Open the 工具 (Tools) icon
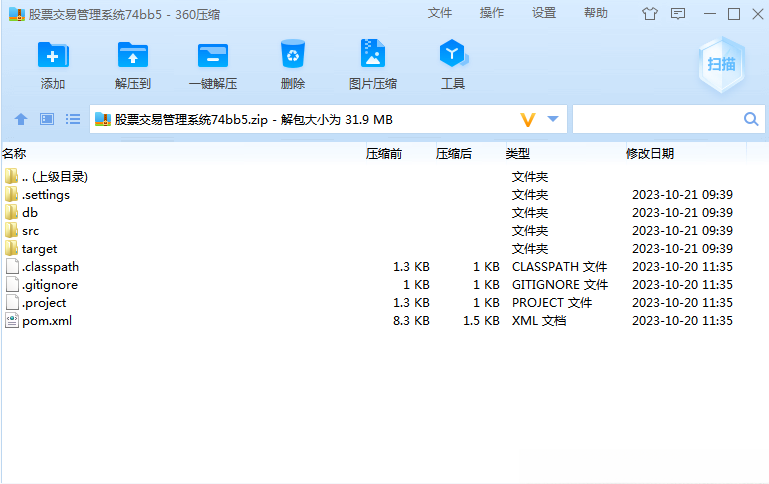 tap(453, 53)
